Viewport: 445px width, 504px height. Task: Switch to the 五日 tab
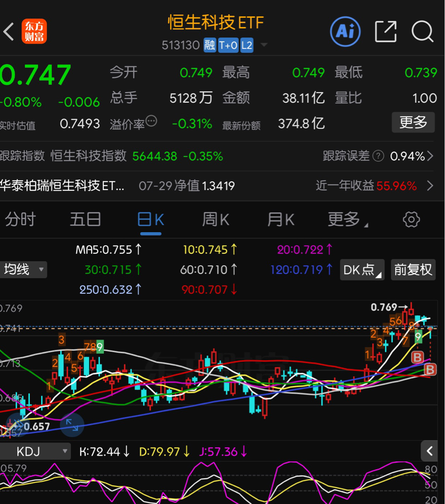click(86, 220)
